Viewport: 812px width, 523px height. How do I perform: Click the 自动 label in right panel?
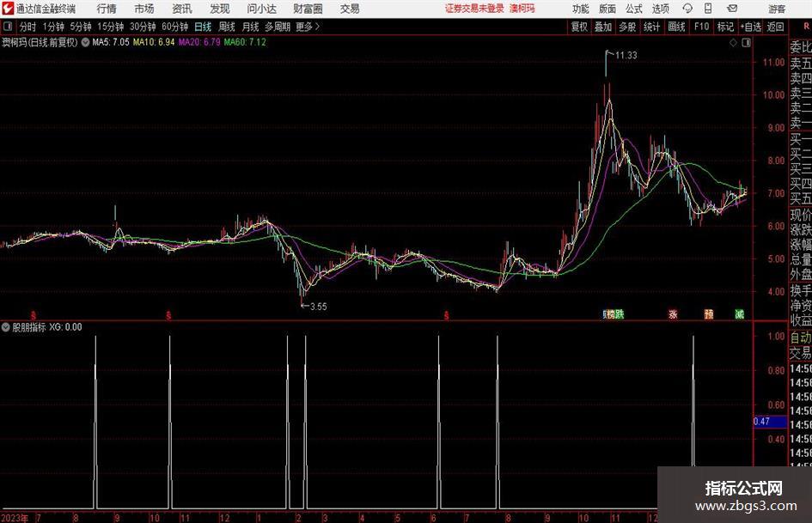pyautogui.click(x=801, y=338)
